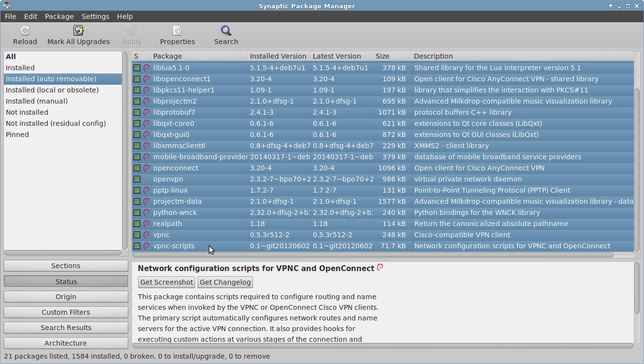This screenshot has height=364, width=644.
Task: Open the Edit menu
Action: [x=30, y=16]
